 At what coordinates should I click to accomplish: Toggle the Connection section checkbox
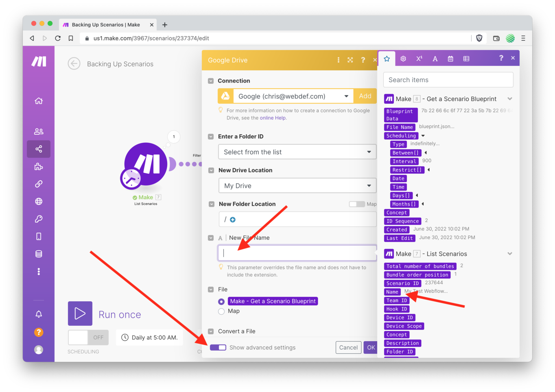211,81
